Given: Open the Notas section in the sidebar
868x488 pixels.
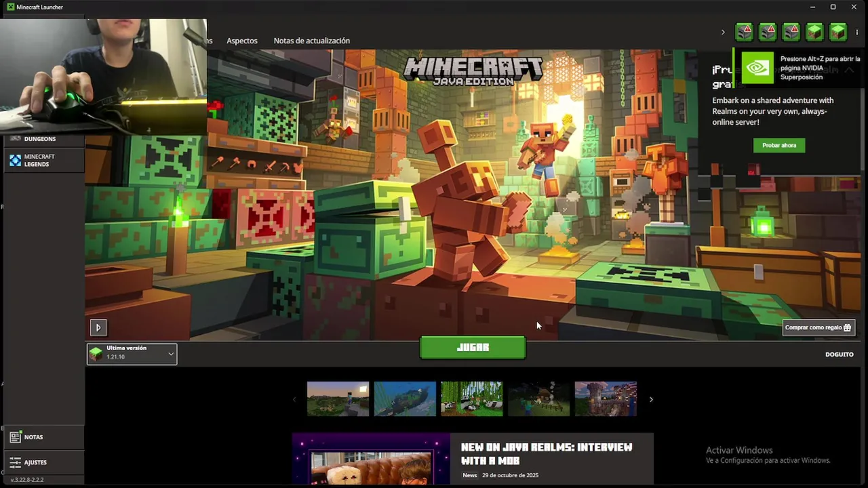Looking at the screenshot, I should coord(44,437).
